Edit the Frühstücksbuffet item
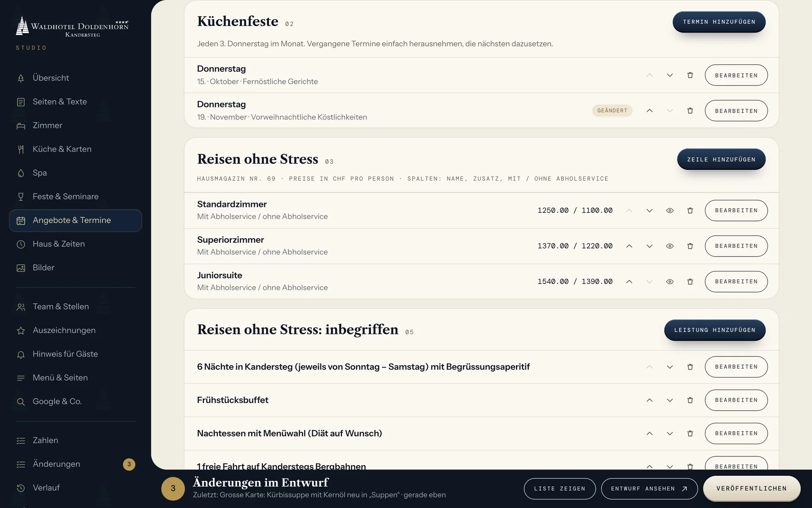This screenshot has width=812, height=508. (x=736, y=400)
